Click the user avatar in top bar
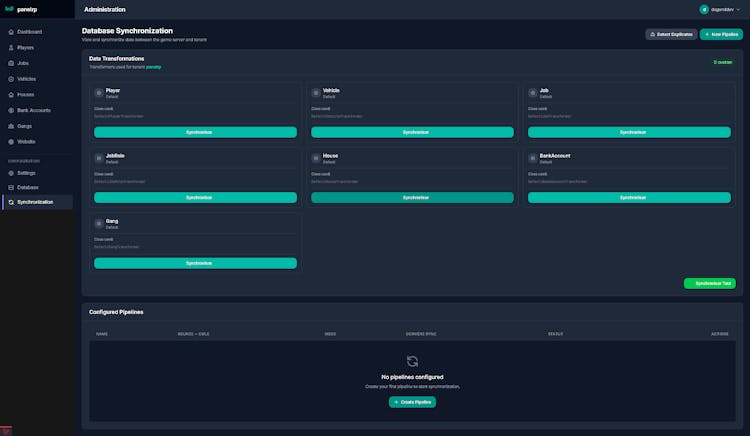Image resolution: width=750 pixels, height=436 pixels. tap(703, 9)
